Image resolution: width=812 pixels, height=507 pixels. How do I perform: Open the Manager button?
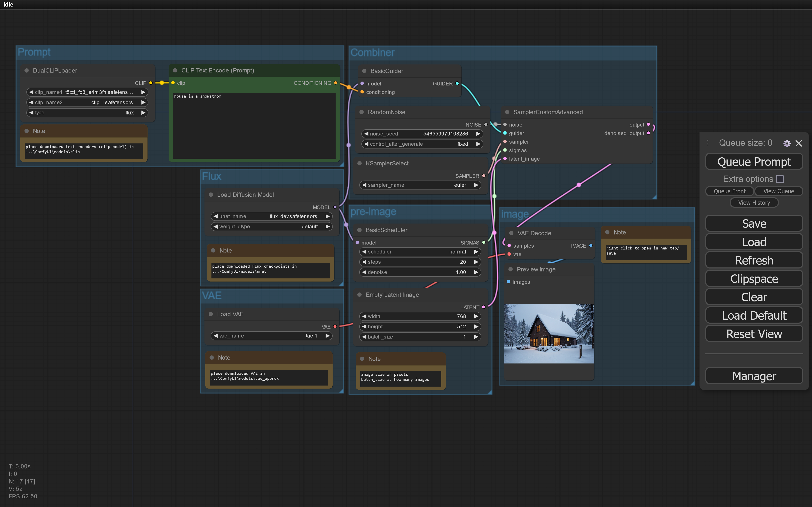point(754,376)
